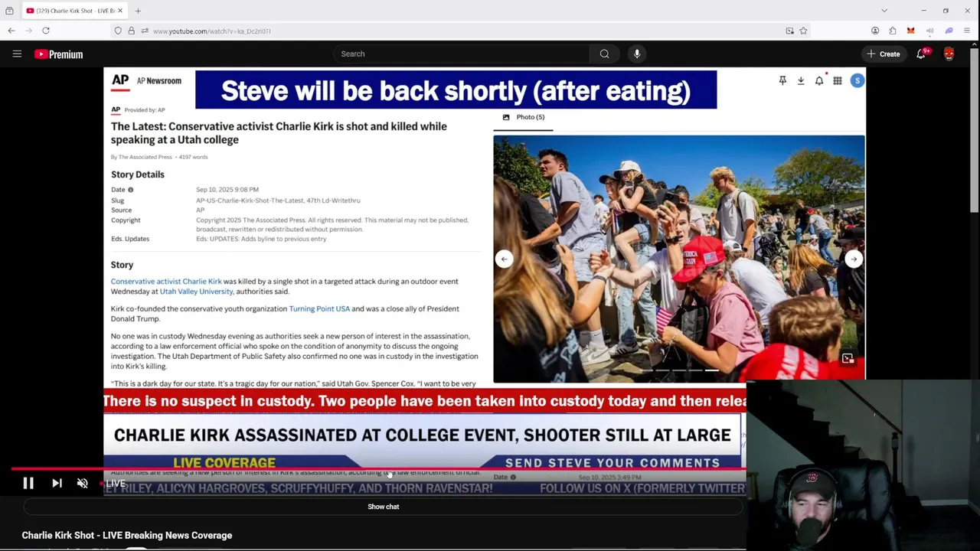Screen dimensions: 980x551
Task: Open the Utah Valley University link
Action: pos(196,292)
